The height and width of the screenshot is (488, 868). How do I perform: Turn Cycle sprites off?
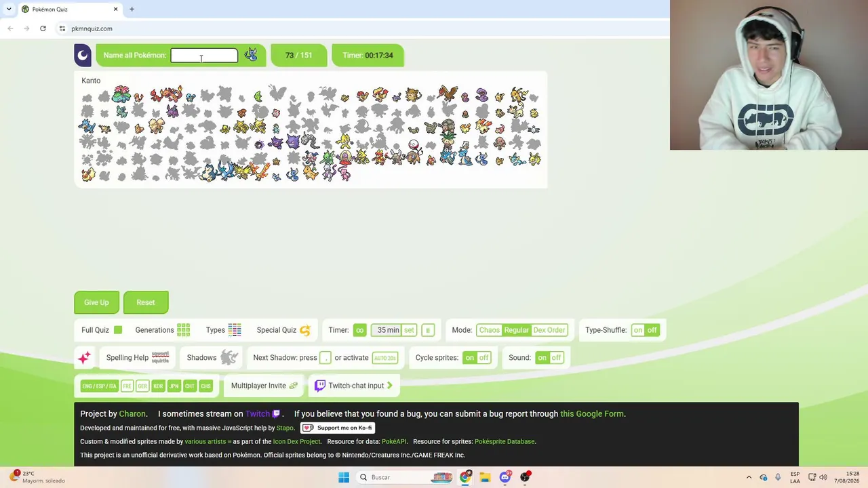point(484,358)
